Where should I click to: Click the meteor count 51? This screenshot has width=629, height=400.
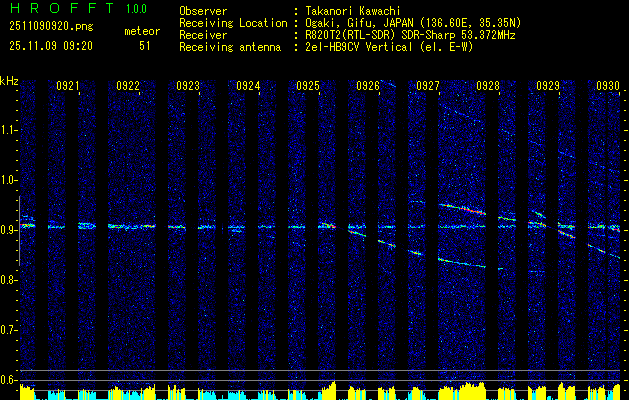coord(145,46)
